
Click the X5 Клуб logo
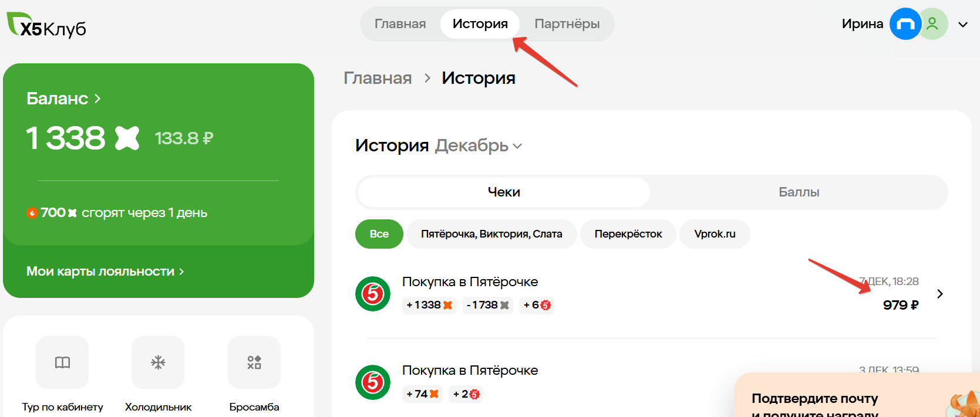pyautogui.click(x=46, y=25)
